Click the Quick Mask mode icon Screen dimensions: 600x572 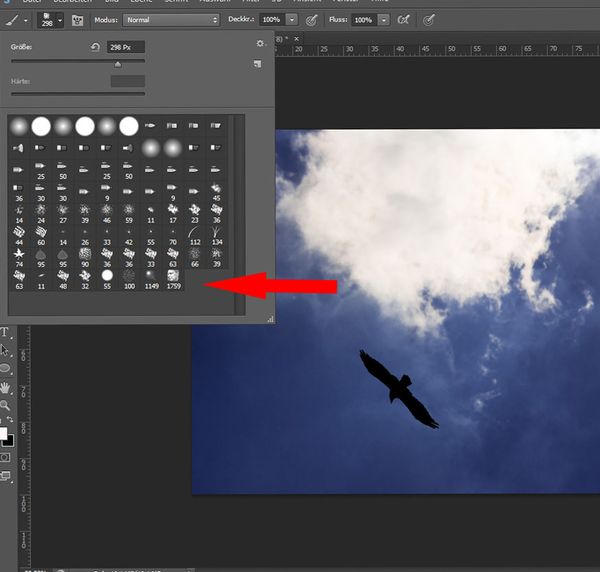point(5,457)
